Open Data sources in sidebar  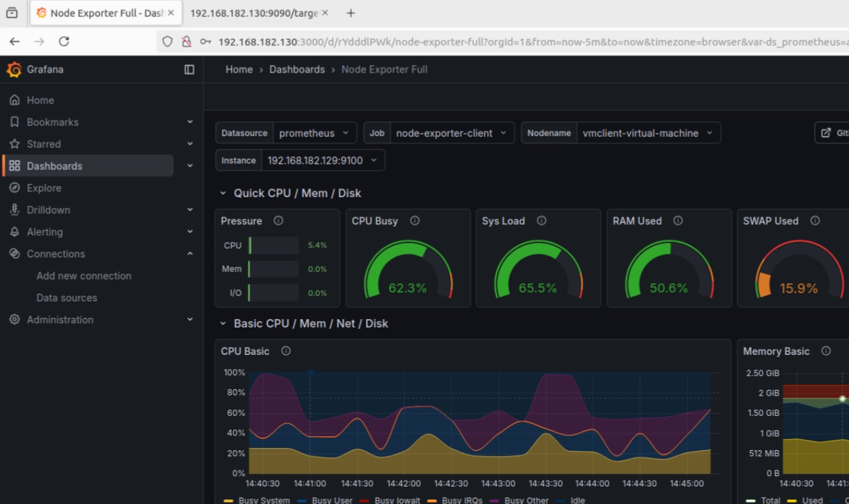(x=67, y=298)
